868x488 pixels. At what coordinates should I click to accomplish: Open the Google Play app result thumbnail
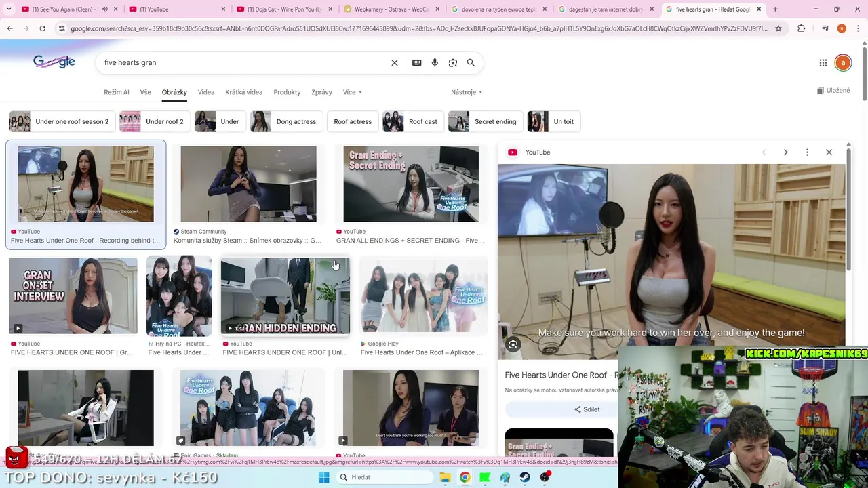point(423,296)
